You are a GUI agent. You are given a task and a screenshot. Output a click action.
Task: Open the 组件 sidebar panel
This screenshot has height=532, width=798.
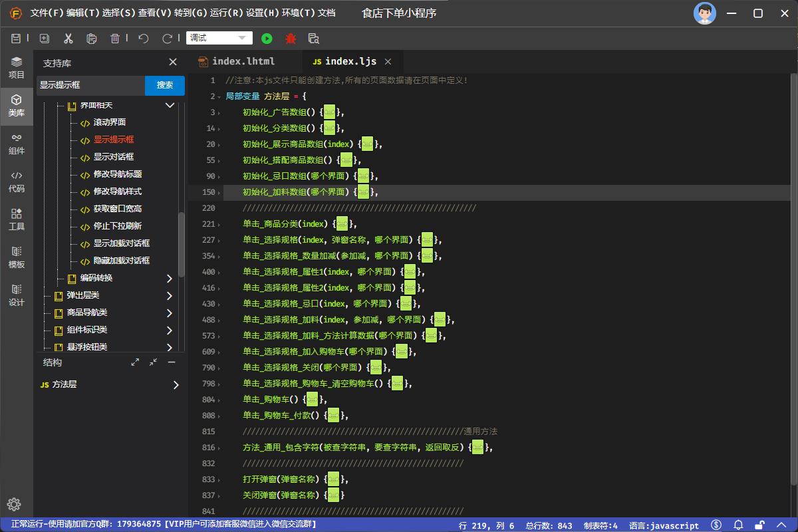pos(17,144)
